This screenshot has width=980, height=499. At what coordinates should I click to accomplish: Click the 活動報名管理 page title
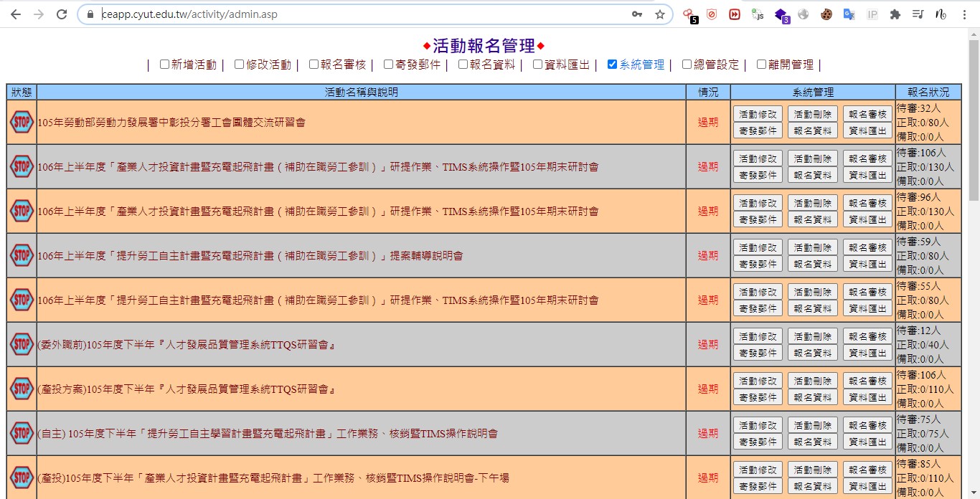click(484, 47)
